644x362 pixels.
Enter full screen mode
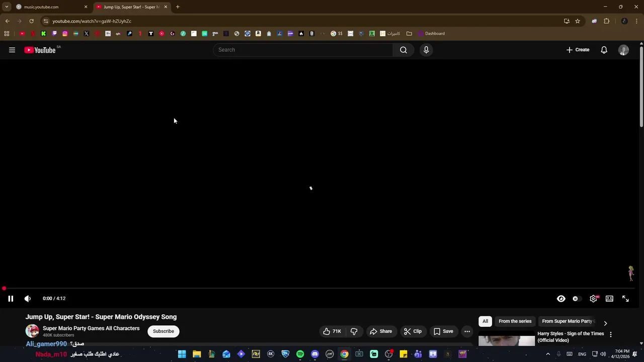[x=625, y=299]
